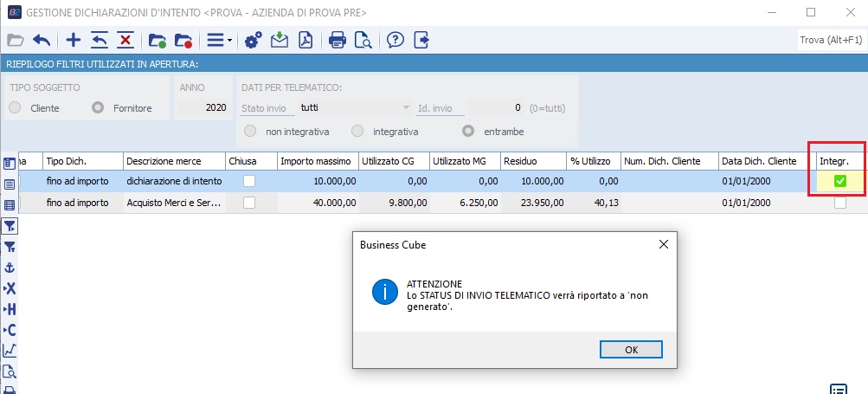Image resolution: width=868 pixels, height=394 pixels.
Task: Click the envelope download icon
Action: pos(280,41)
